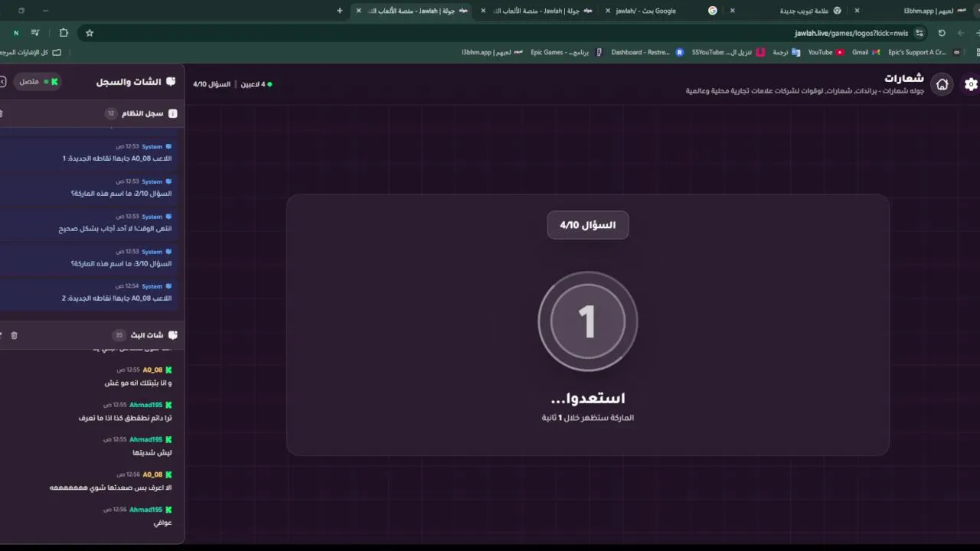Switch to the Google search jawlah tab

click(660, 11)
